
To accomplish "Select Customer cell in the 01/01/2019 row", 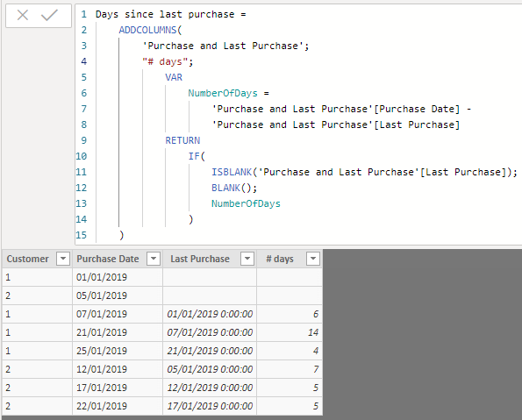I will coord(37,277).
